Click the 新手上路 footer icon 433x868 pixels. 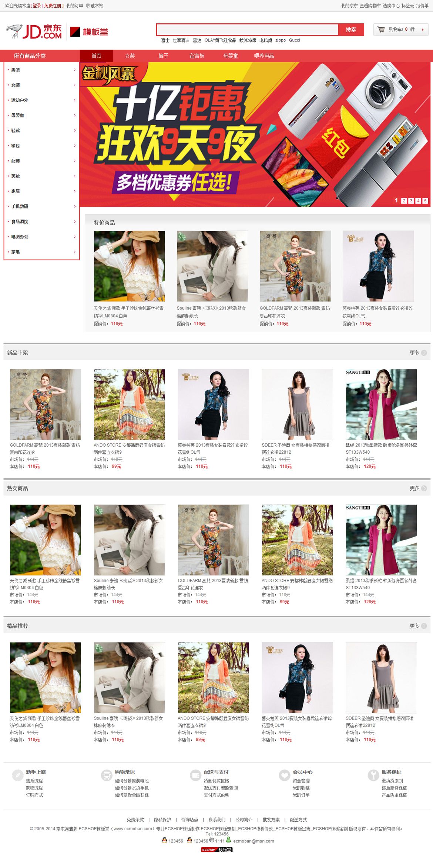(18, 775)
